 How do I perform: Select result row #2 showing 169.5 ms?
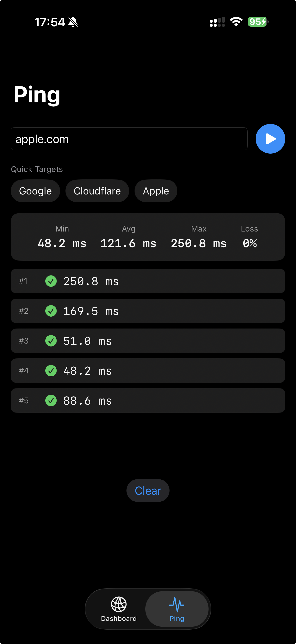[x=148, y=311]
